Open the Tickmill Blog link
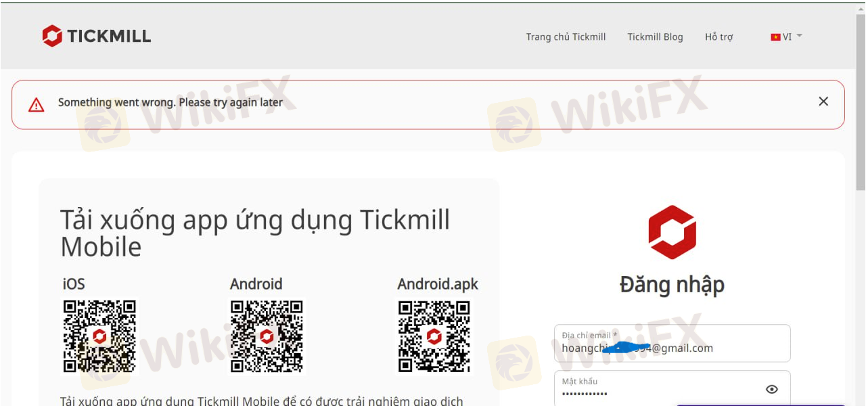This screenshot has height=410, width=868. (x=655, y=37)
